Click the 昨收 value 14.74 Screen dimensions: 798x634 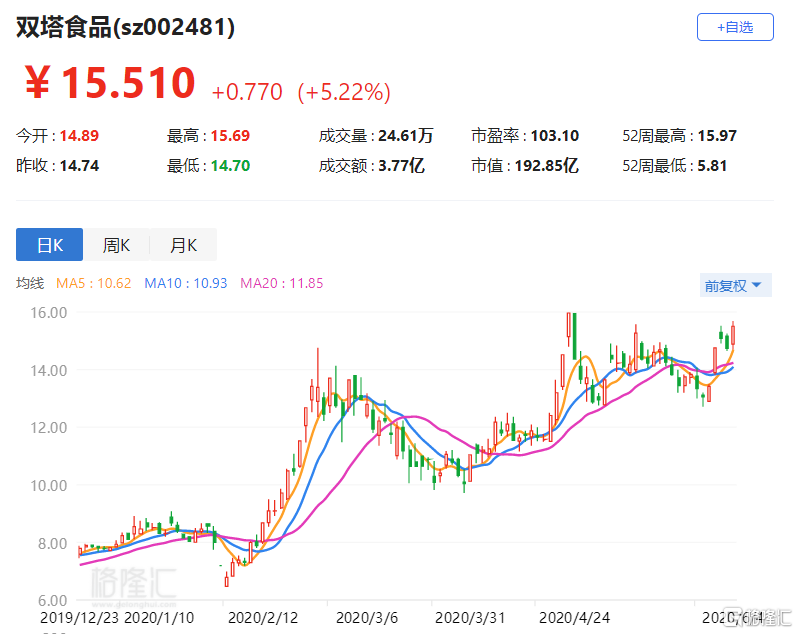coord(79,166)
